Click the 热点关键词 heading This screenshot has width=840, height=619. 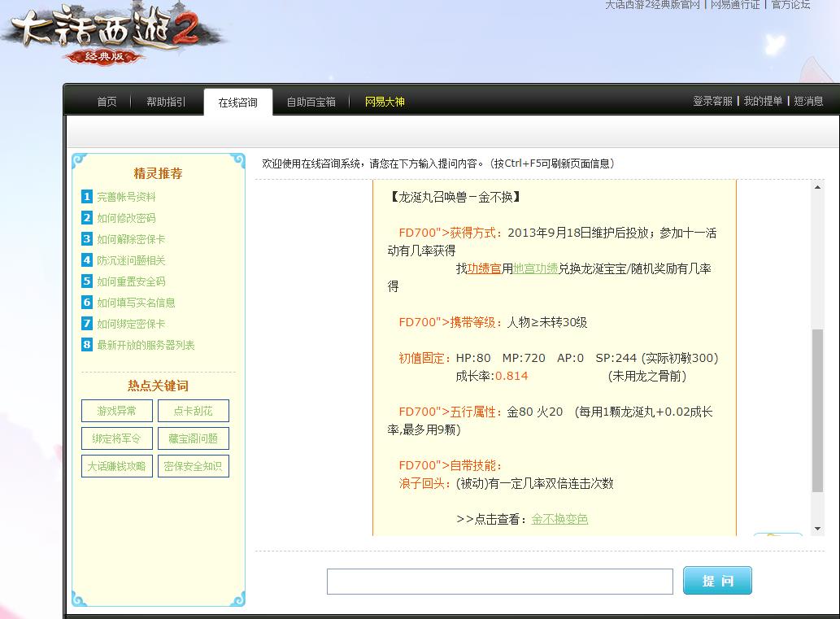coord(158,386)
